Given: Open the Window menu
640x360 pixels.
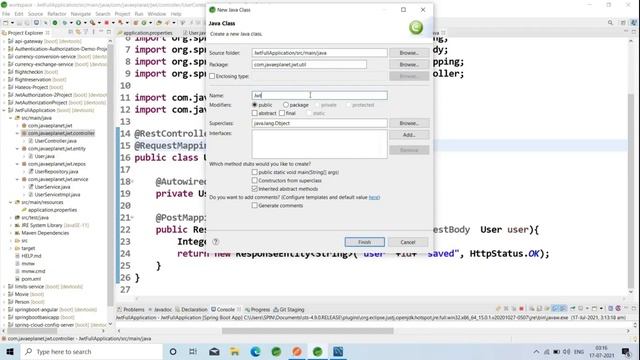Looking at the screenshot, I should pyautogui.click(x=157, y=14).
